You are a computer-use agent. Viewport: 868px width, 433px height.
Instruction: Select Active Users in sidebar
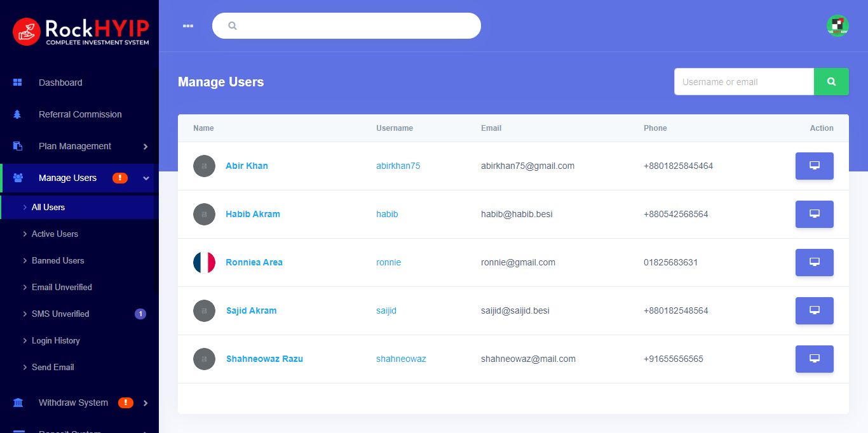point(55,234)
